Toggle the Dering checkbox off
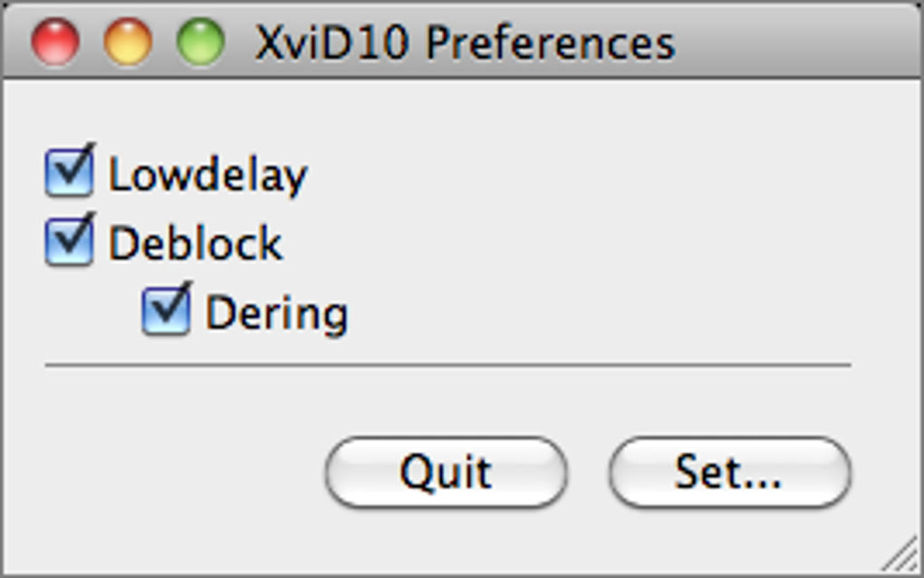The image size is (924, 578). click(x=166, y=313)
